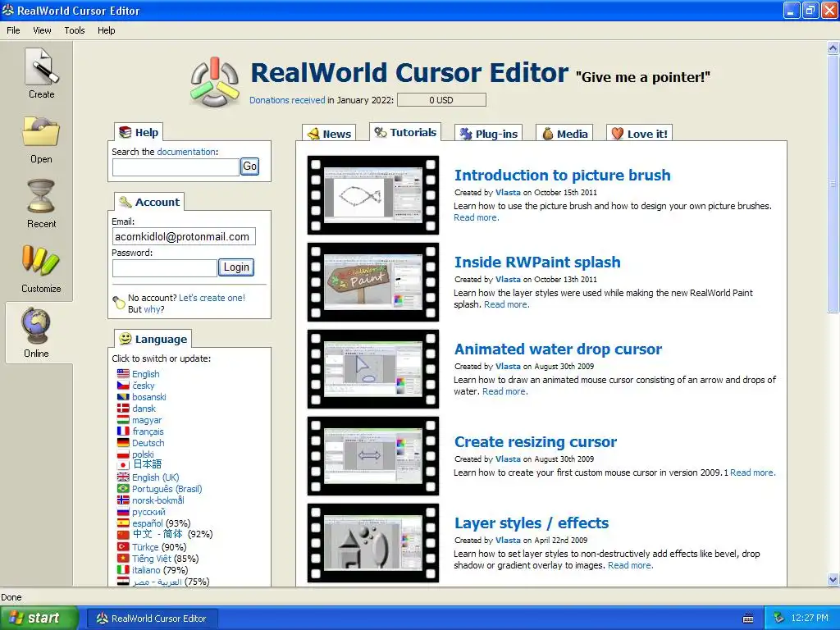The width and height of the screenshot is (840, 630).
Task: Click the 0 USD donations progress bar
Action: pyautogui.click(x=441, y=100)
